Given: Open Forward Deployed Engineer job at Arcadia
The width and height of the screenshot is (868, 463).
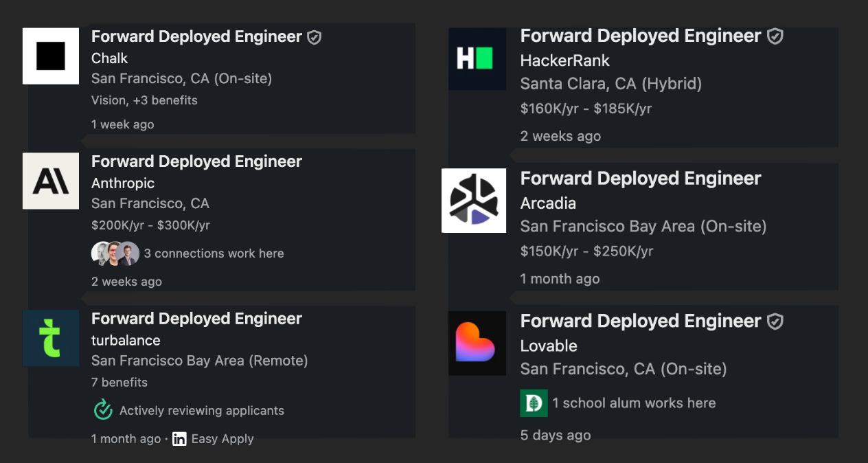Looking at the screenshot, I should [641, 179].
